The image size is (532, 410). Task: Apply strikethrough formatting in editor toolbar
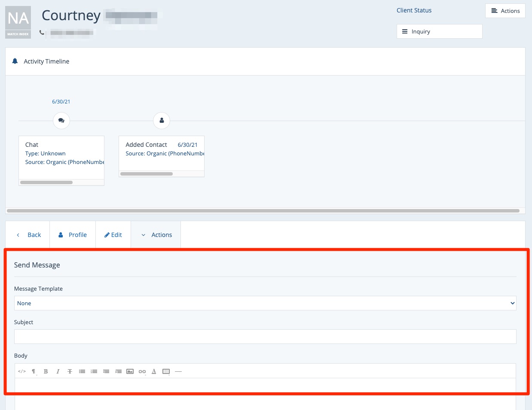[70, 371]
